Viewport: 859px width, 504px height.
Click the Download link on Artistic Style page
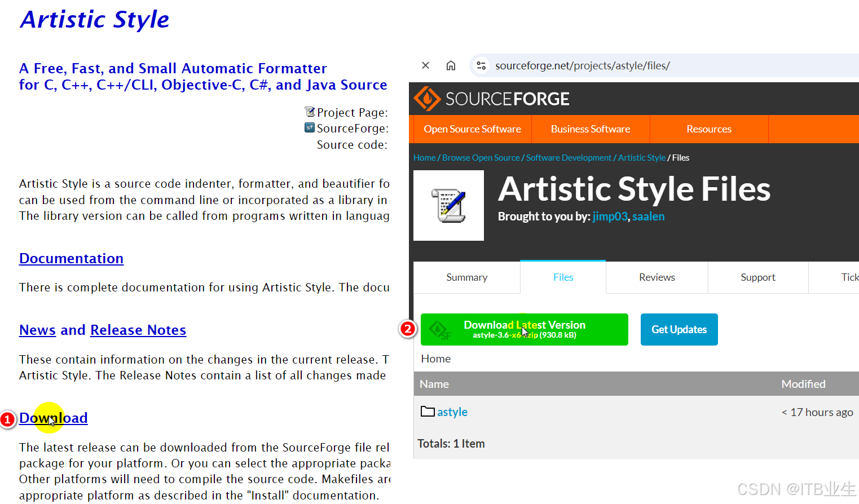tap(54, 418)
